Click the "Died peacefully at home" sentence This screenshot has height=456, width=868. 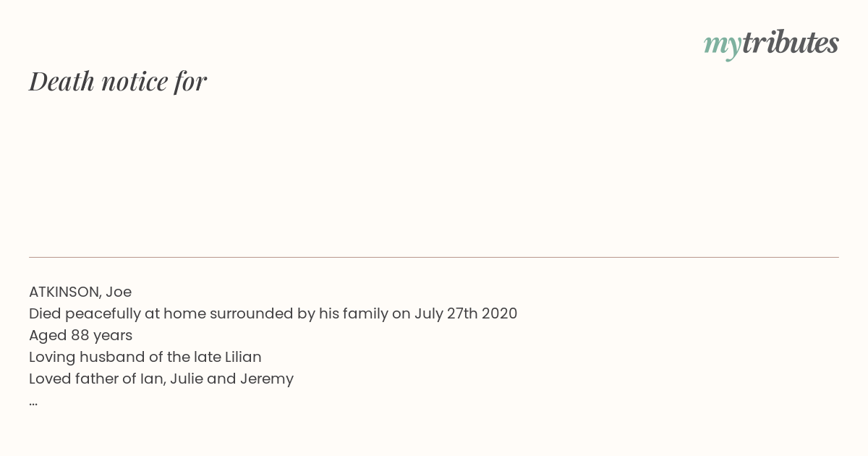coord(273,314)
